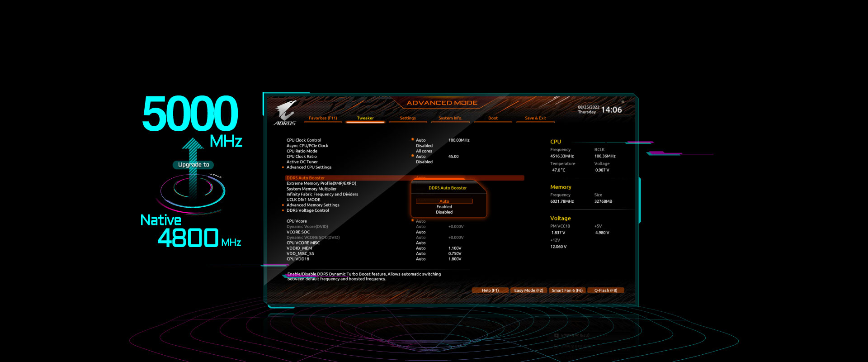Click the Help (F1) button

490,291
